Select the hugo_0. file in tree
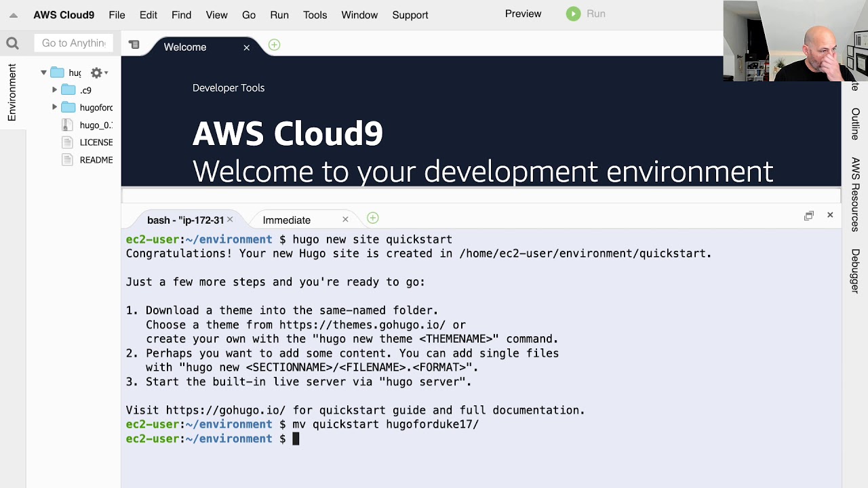The width and height of the screenshot is (868, 488). coord(96,125)
